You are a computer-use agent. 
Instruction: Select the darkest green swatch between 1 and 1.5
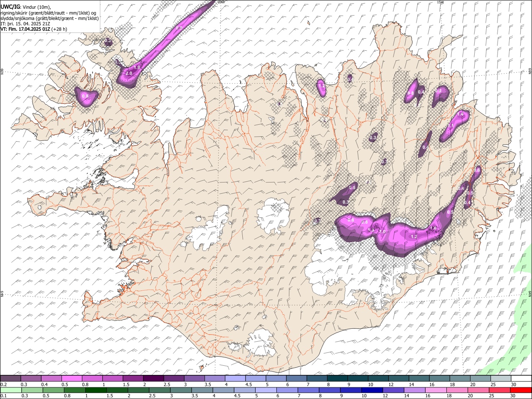(x=96, y=390)
